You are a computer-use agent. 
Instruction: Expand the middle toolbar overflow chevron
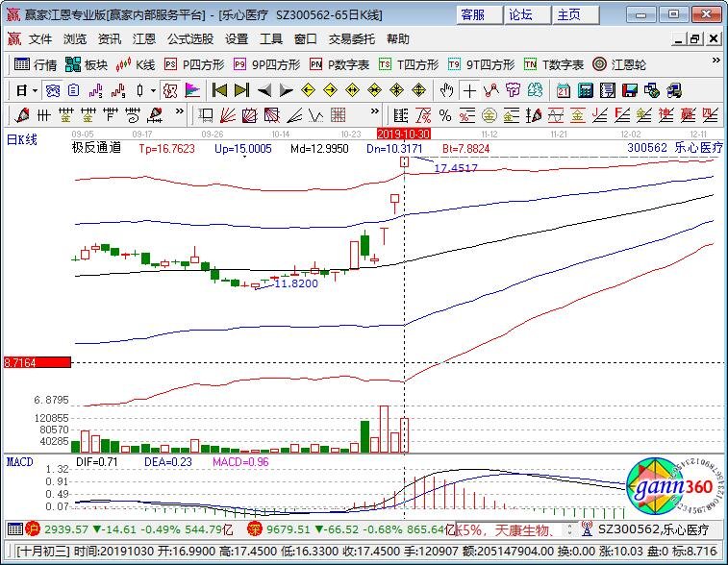pyautogui.click(x=374, y=111)
